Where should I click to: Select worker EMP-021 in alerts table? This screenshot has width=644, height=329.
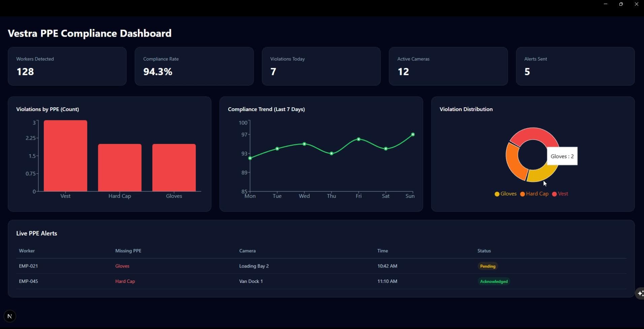28,266
